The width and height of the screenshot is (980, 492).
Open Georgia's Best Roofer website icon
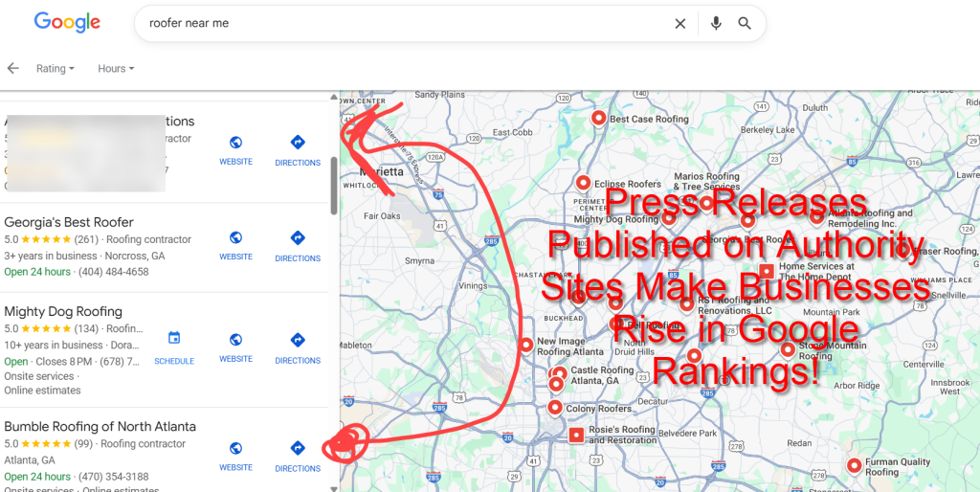coord(235,238)
